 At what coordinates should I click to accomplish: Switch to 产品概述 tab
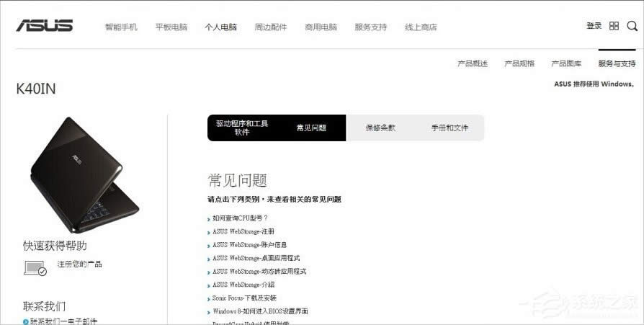pos(473,63)
